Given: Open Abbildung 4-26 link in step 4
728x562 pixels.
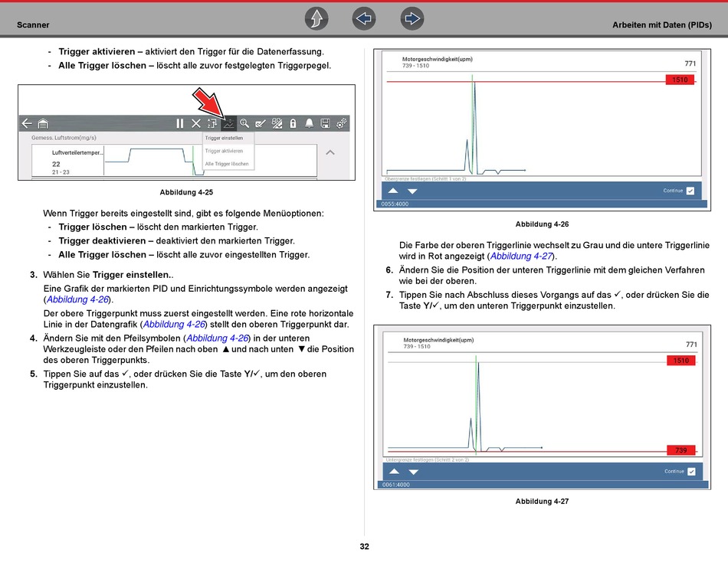Looking at the screenshot, I should (x=218, y=338).
